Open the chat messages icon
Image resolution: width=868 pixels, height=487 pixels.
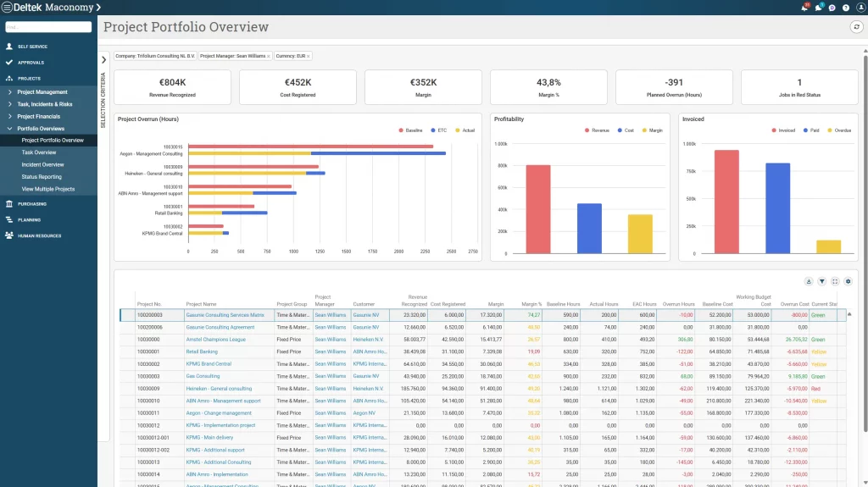[x=818, y=8]
